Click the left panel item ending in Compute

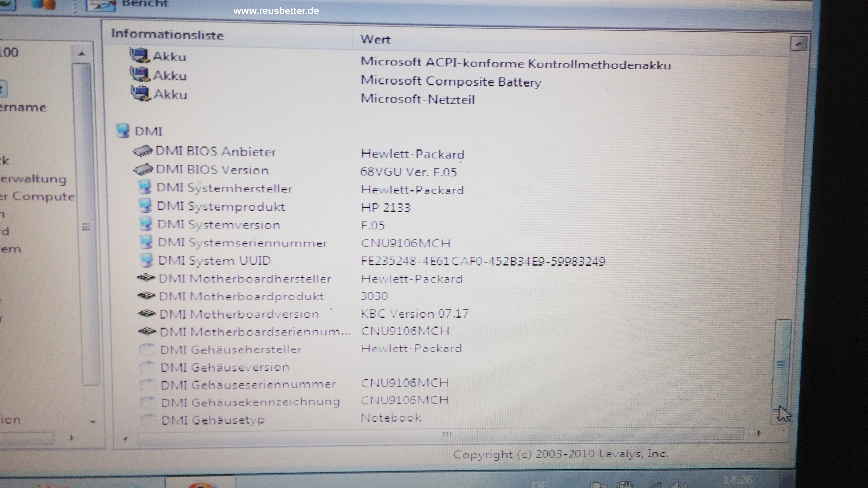37,197
